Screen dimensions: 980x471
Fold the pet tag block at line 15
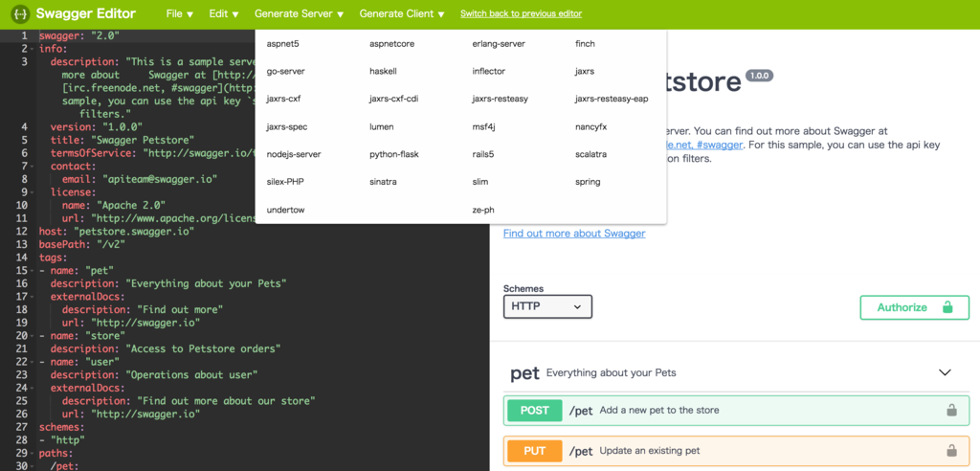coord(32,270)
